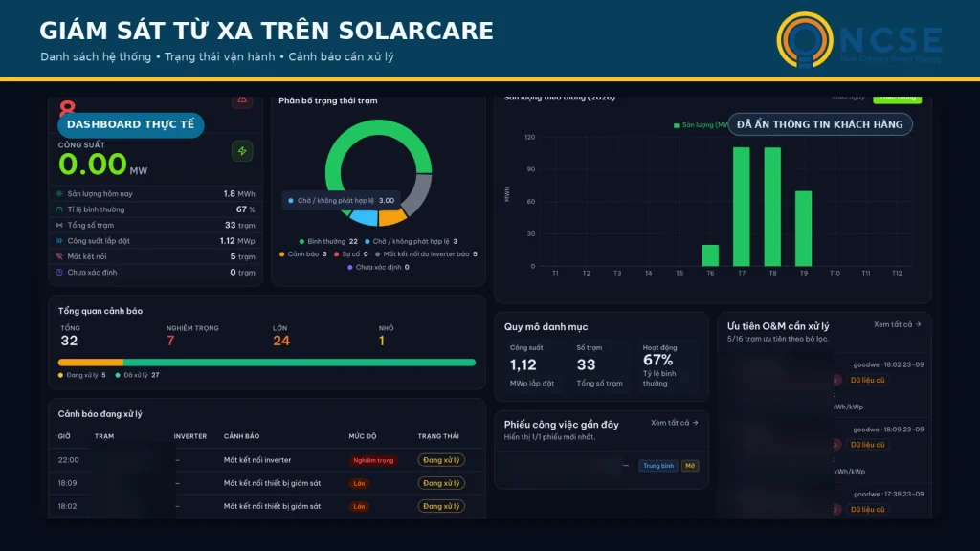Click the orange donut chart segment
The height and width of the screenshot is (551, 980).
(392, 218)
